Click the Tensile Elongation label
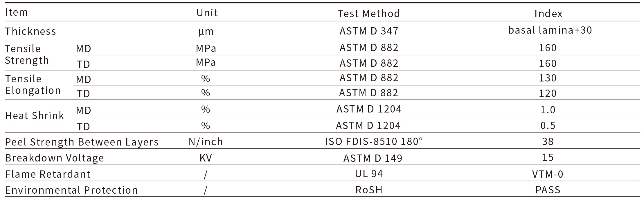Screen dimensions: 644x198 [33, 84]
